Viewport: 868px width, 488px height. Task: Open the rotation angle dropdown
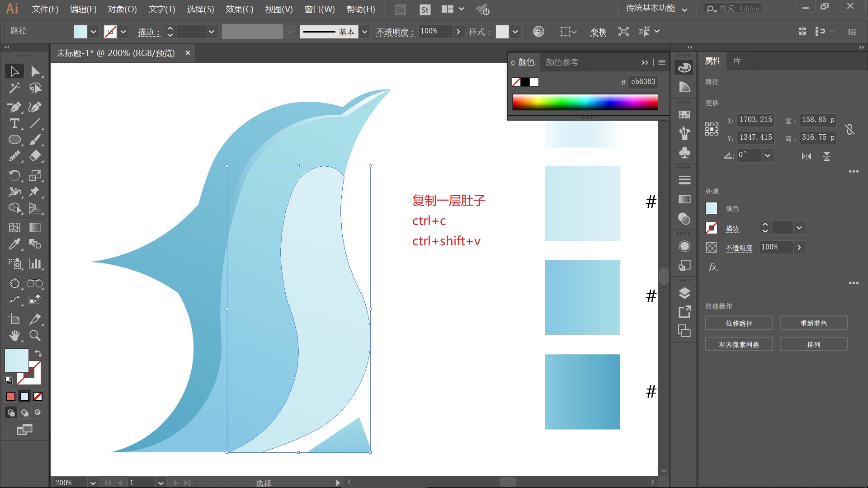point(767,155)
